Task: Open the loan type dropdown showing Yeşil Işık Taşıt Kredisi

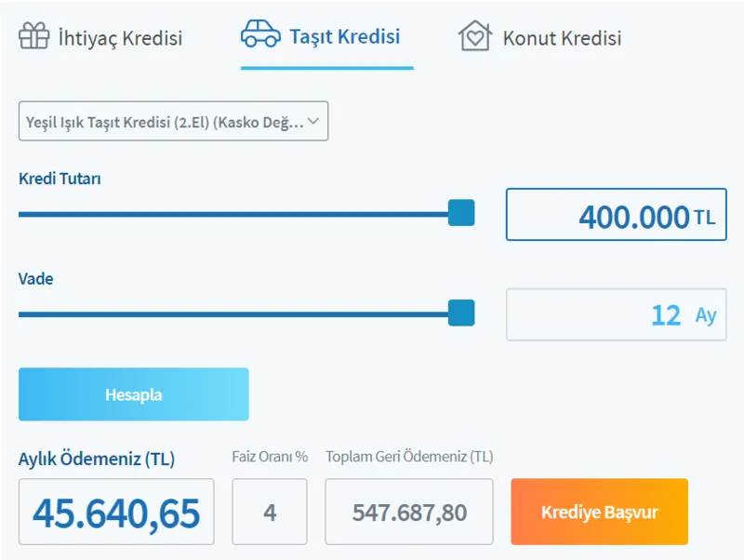Action: pyautogui.click(x=173, y=121)
